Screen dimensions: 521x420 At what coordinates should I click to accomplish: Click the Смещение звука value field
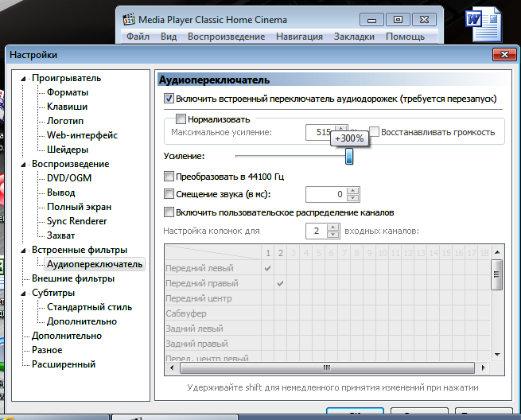[x=326, y=194]
